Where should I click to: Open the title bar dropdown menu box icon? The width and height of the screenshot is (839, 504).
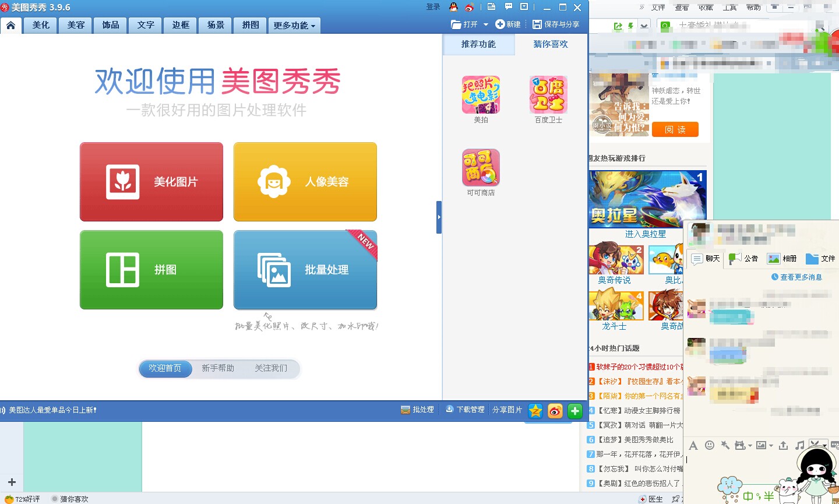click(524, 7)
